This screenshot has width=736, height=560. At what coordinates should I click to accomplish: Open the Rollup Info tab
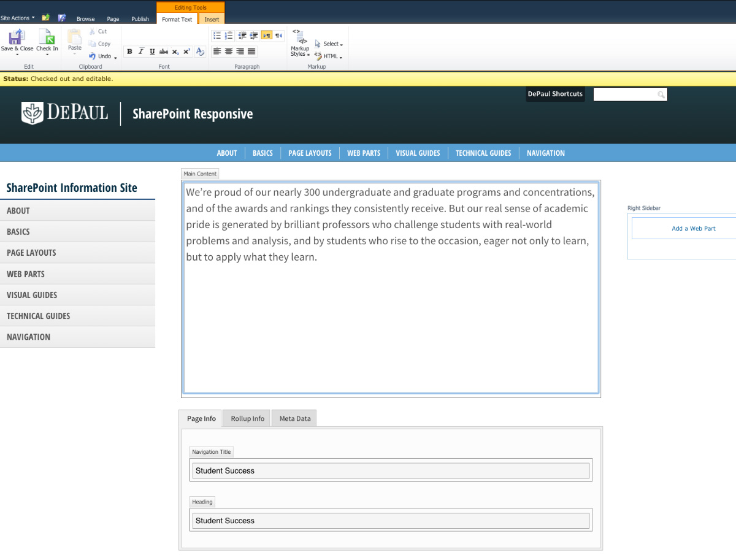tap(246, 418)
